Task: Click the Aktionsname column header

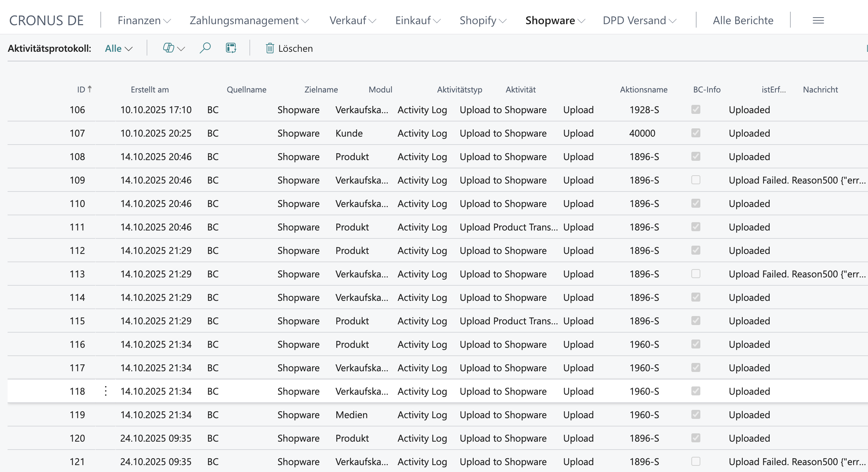Action: pos(644,89)
